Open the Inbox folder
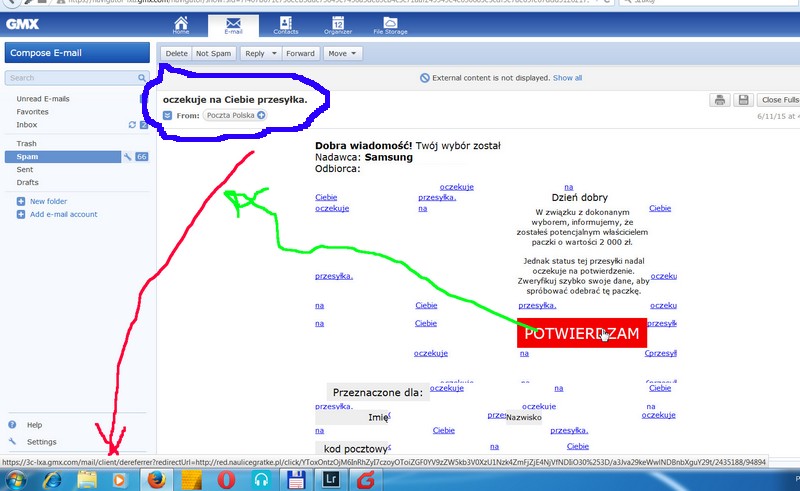800x491 pixels. 27,125
